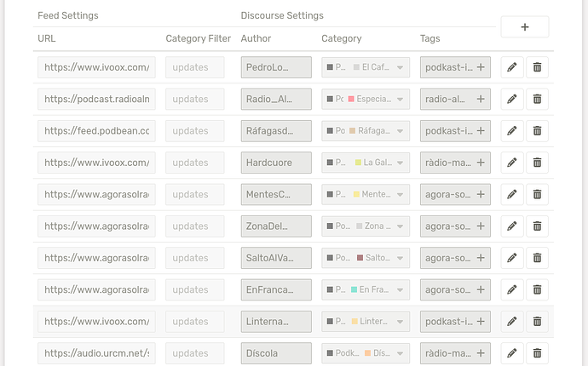The image size is (588, 366).
Task: Add a tag in Radio_Al row tags field
Action: click(481, 100)
